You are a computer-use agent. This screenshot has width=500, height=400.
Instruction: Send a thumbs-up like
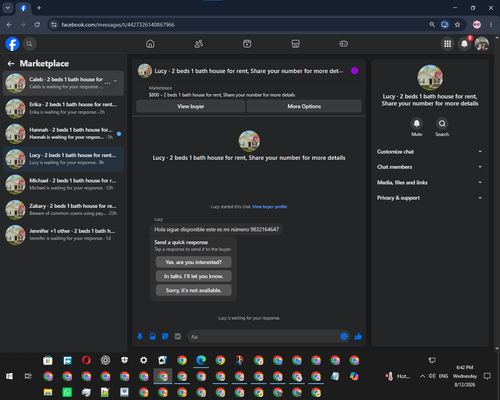pyautogui.click(x=358, y=336)
